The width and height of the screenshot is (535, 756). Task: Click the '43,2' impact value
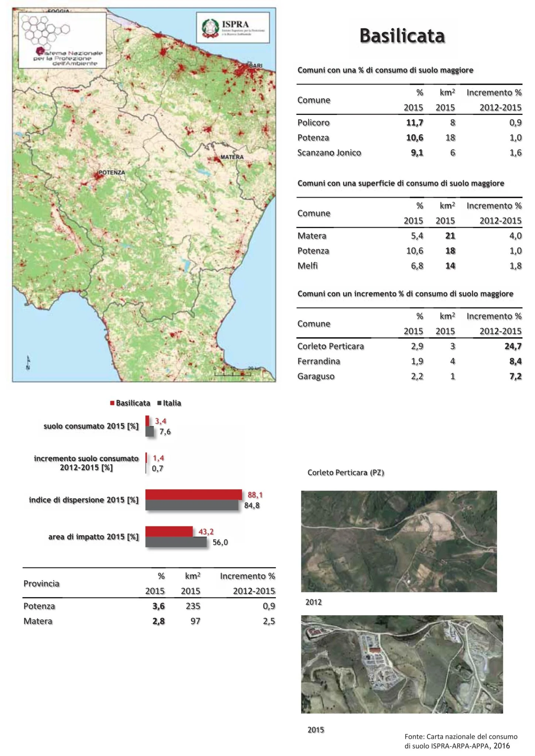pyautogui.click(x=206, y=532)
